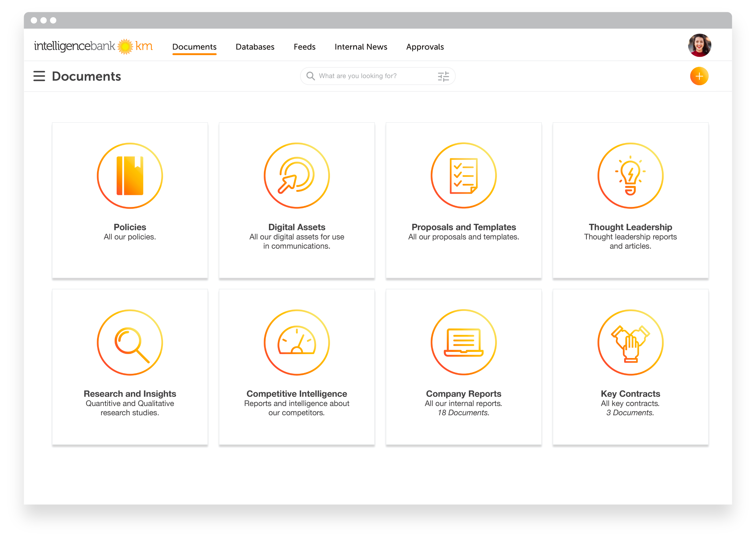Click the IntelligenceBank km logo
The height and width of the screenshot is (540, 756).
point(94,46)
